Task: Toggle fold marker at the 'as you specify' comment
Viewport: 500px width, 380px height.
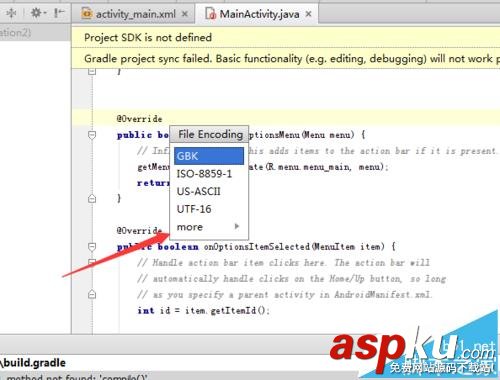Action: coord(92,295)
